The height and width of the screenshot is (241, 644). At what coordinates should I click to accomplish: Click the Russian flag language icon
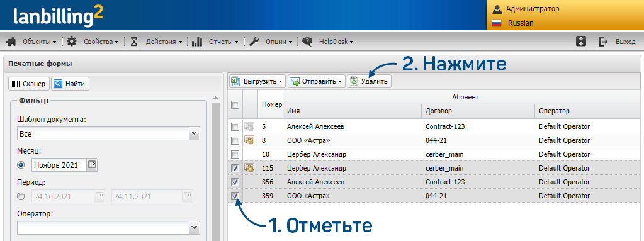(x=497, y=23)
